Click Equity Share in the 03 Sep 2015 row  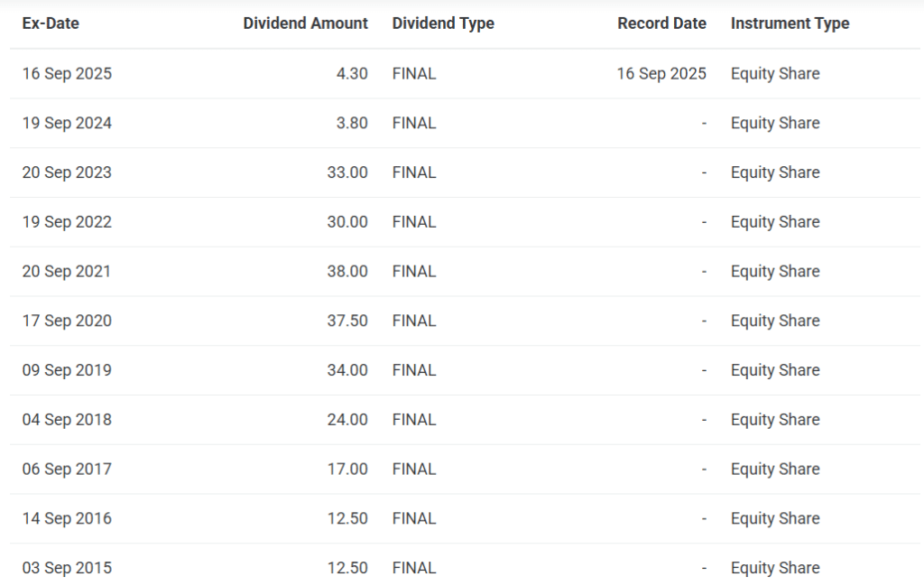point(775,568)
